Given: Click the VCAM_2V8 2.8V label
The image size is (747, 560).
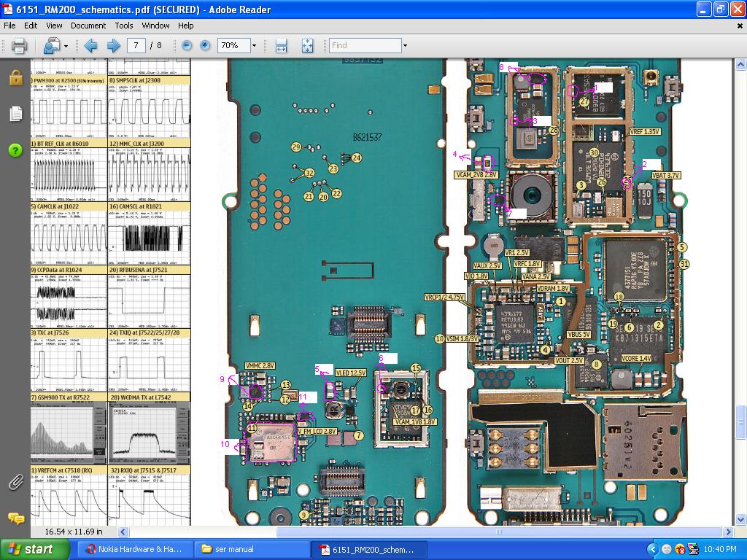Looking at the screenshot, I should click(x=476, y=175).
